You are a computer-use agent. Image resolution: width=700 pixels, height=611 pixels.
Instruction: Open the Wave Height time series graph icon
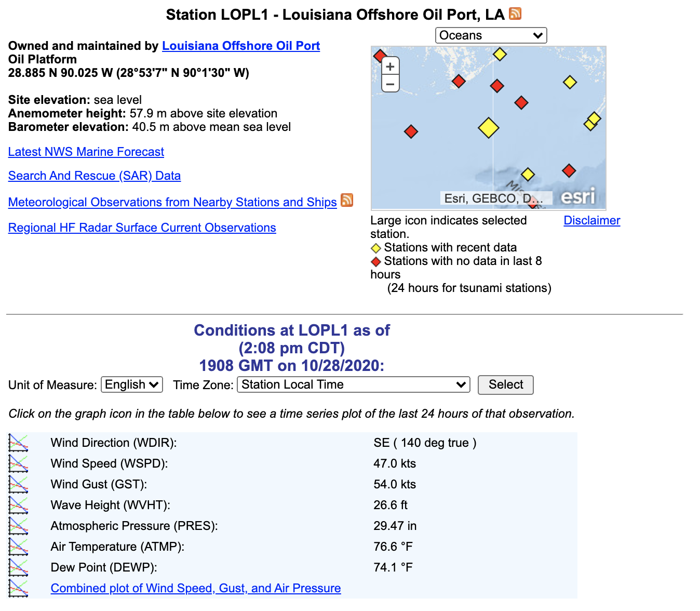pos(18,505)
